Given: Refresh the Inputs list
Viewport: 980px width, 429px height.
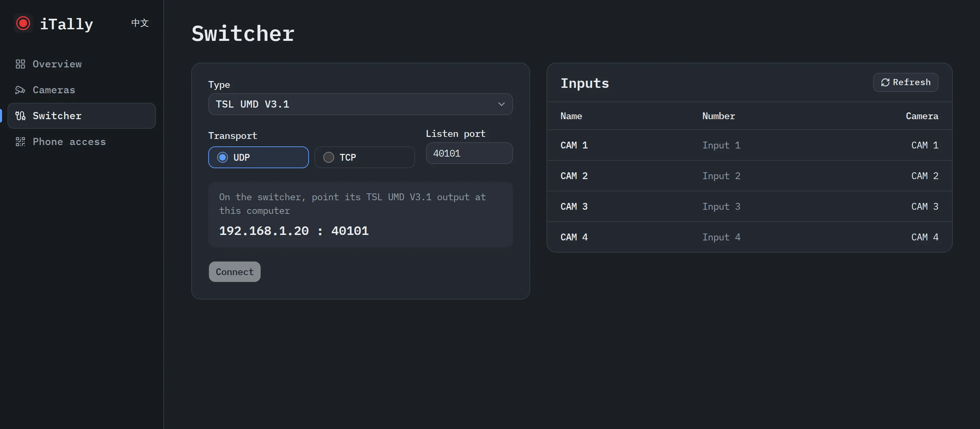Looking at the screenshot, I should [x=905, y=82].
